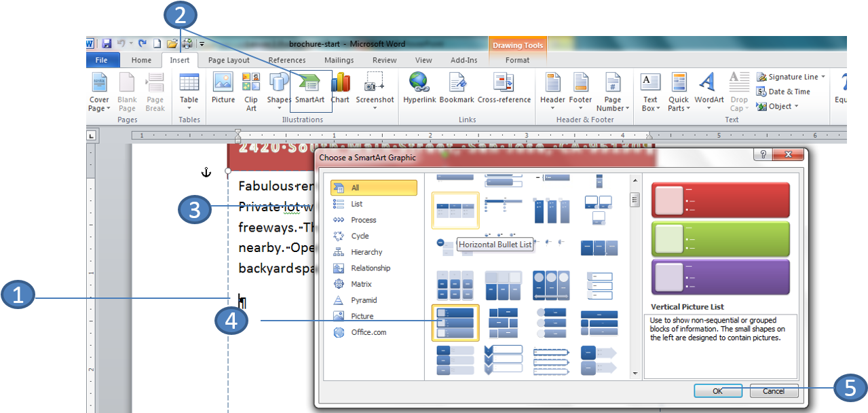The width and height of the screenshot is (868, 413).
Task: Expand the Screenshot dropdown
Action: point(375,108)
